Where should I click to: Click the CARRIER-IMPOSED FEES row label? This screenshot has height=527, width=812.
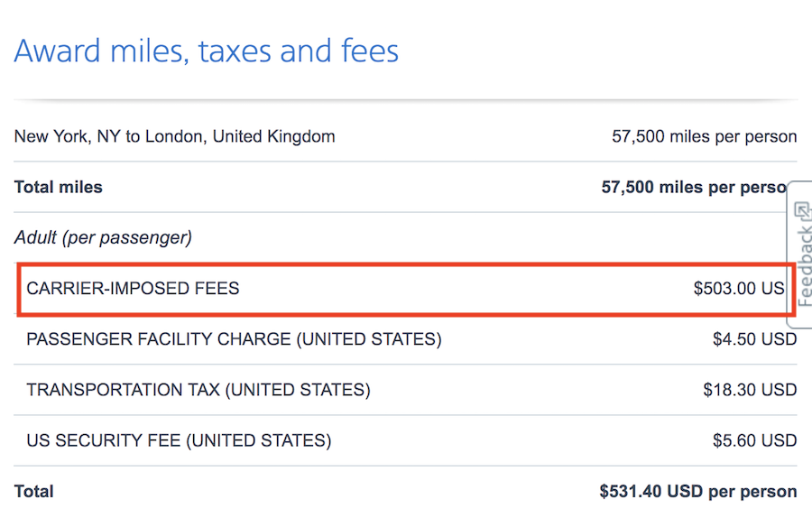coord(134,288)
